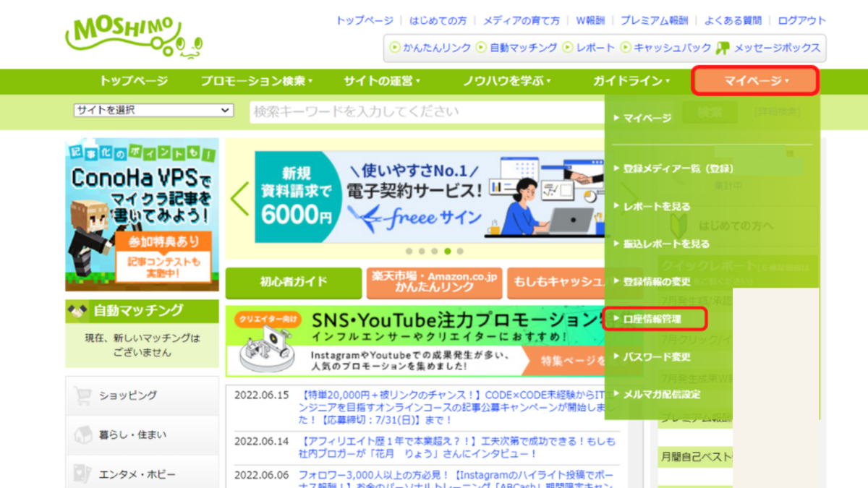
Task: Click ログアウト to sign out
Action: point(801,21)
